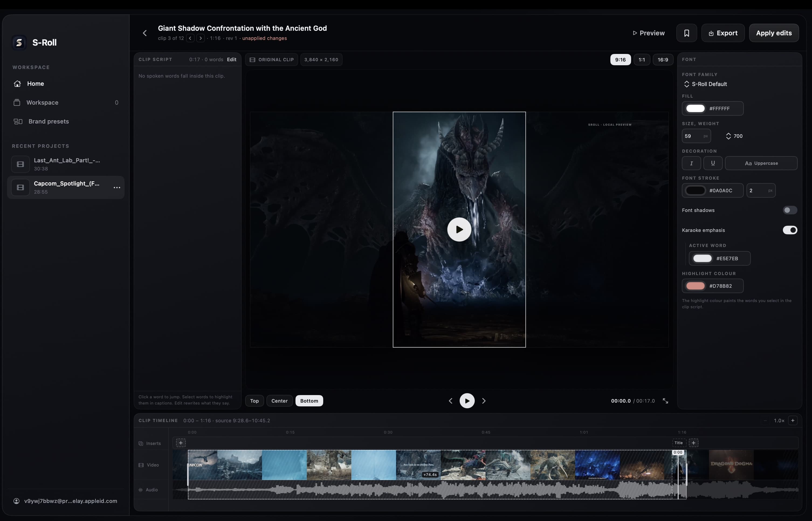Enable Font shadows switch

790,210
